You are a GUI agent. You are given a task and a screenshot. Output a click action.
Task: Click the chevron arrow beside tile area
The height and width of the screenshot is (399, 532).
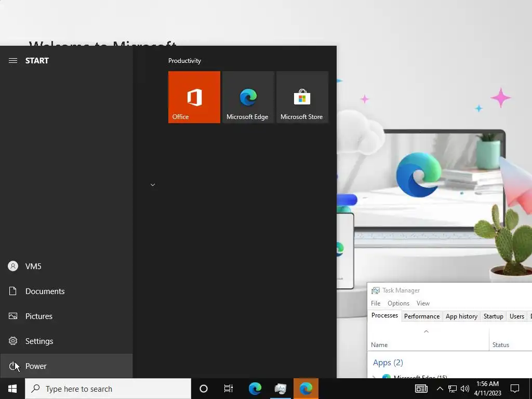click(x=153, y=185)
